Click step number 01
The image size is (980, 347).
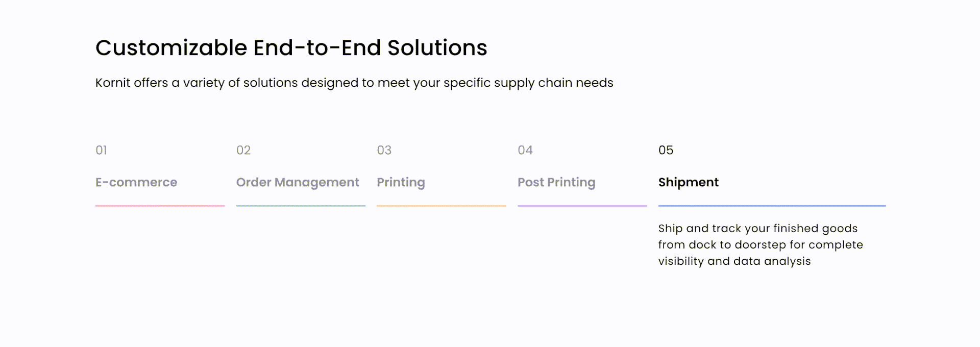101,150
